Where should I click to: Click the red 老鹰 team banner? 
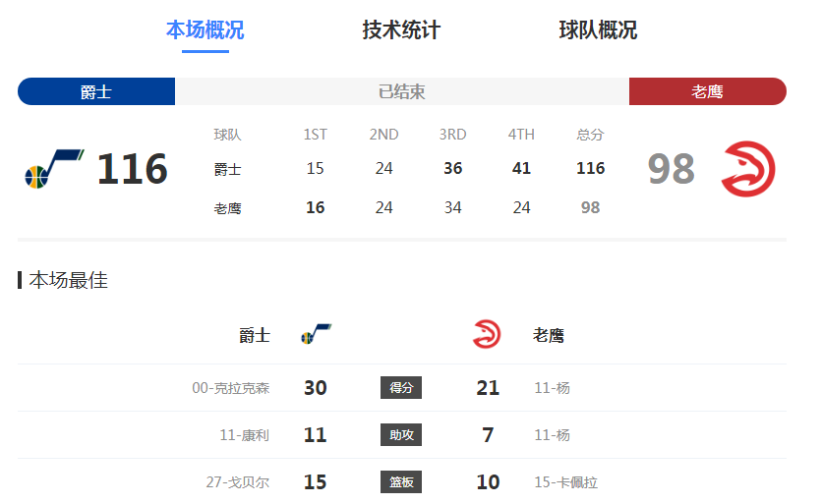(x=708, y=91)
